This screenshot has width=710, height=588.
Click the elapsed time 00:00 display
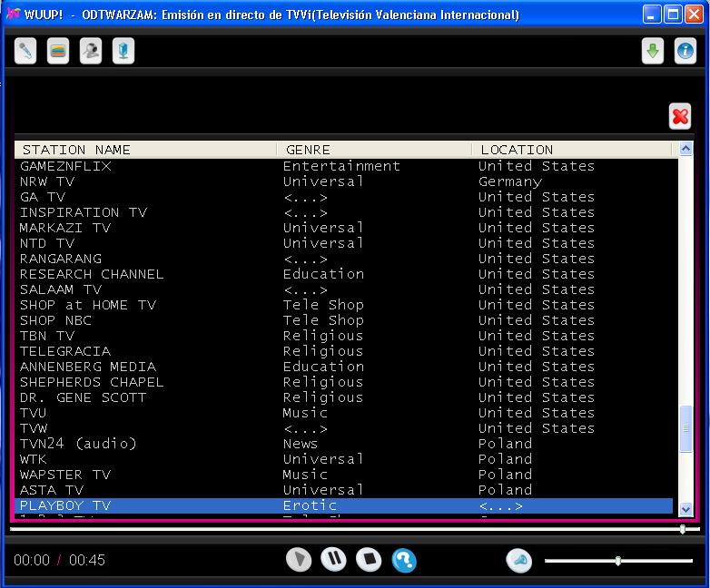pos(32,561)
